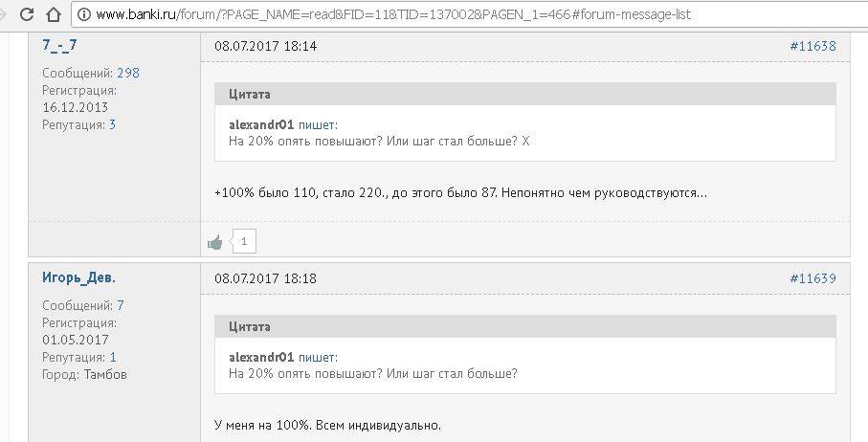
Task: Click "пишет" link in the 7_-_7 post quote
Action: 318,124
